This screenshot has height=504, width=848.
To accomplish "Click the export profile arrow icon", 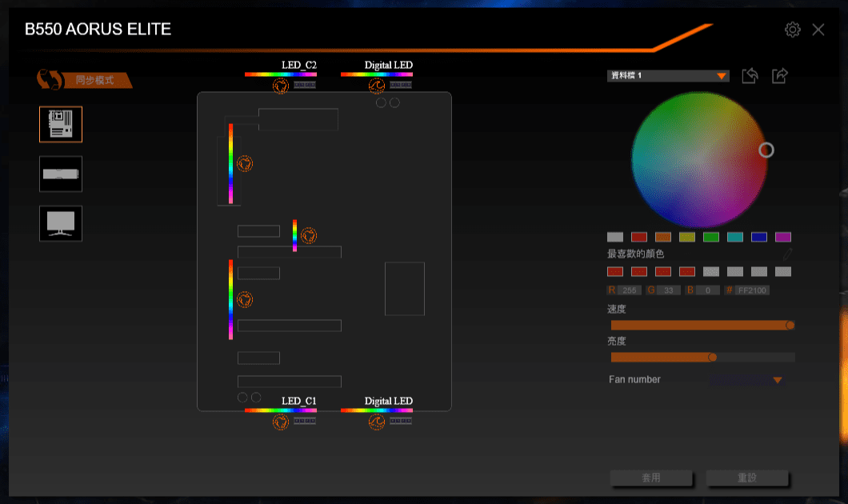I will coord(779,75).
